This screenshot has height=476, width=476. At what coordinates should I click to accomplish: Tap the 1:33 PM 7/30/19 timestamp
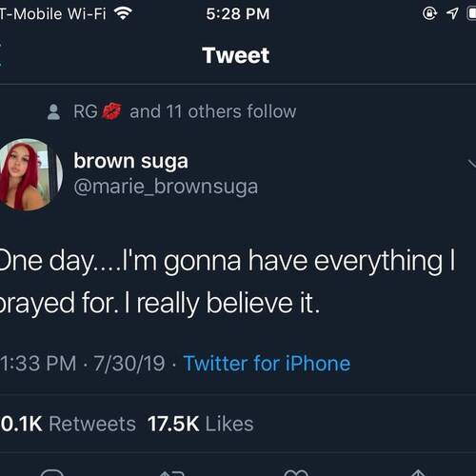82,364
